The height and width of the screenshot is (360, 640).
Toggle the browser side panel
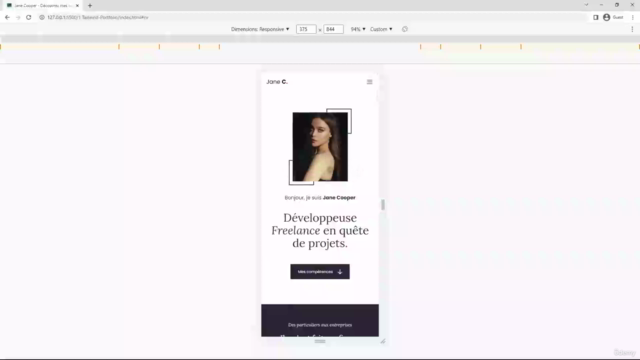point(596,18)
